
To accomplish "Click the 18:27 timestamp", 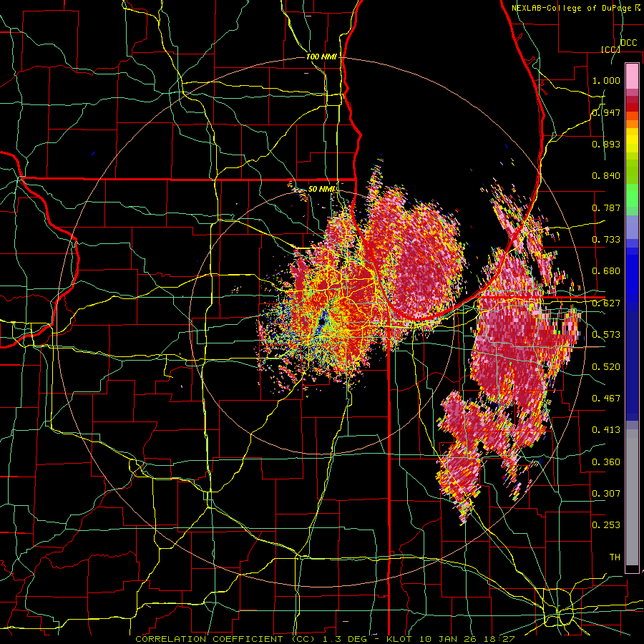I will click(x=501, y=639).
